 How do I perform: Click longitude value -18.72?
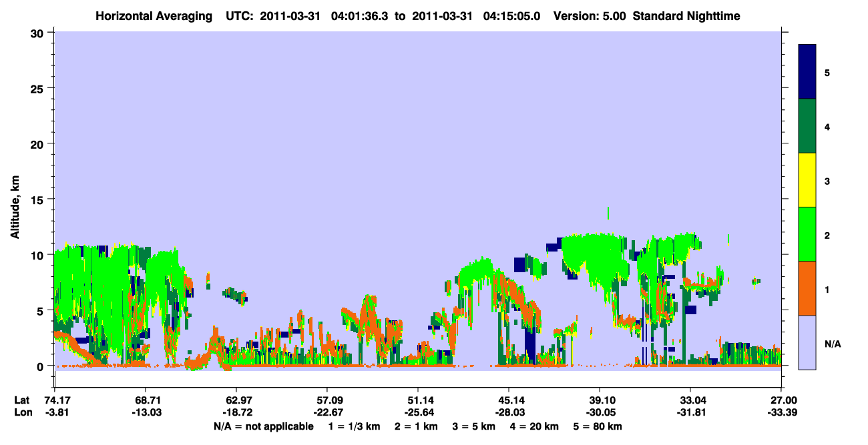[236, 412]
